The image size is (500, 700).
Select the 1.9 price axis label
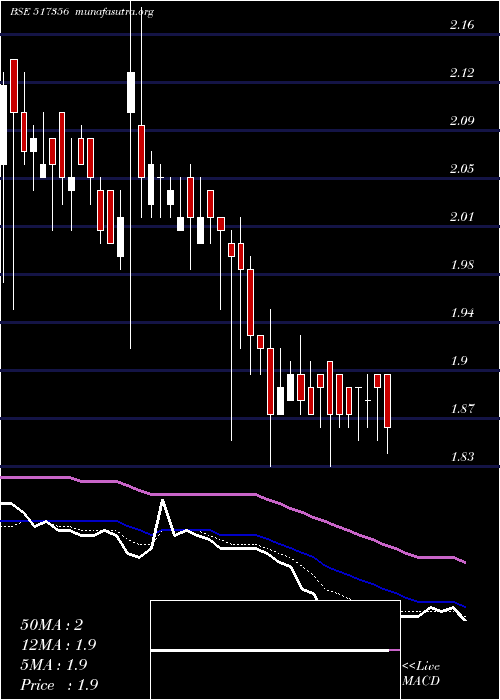[458, 361]
